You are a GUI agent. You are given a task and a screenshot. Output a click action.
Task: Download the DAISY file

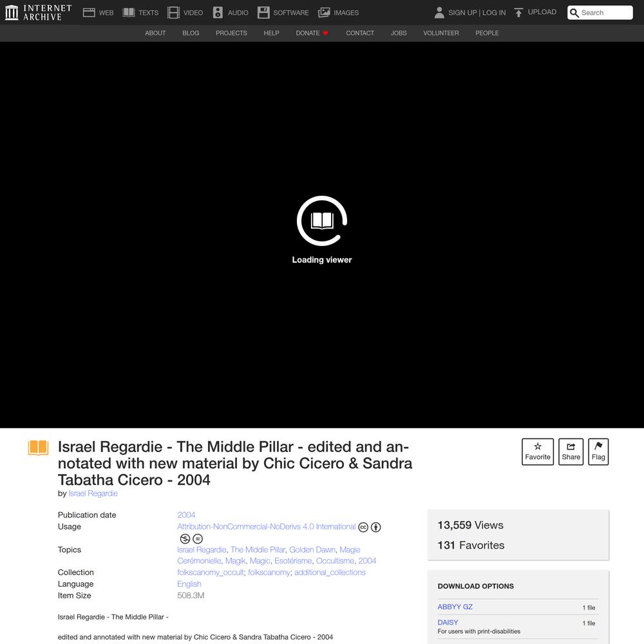click(x=448, y=623)
